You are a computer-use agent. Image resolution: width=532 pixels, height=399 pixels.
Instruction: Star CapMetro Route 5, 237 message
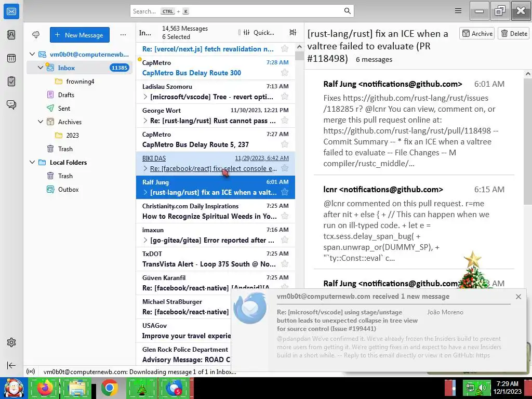tap(285, 144)
